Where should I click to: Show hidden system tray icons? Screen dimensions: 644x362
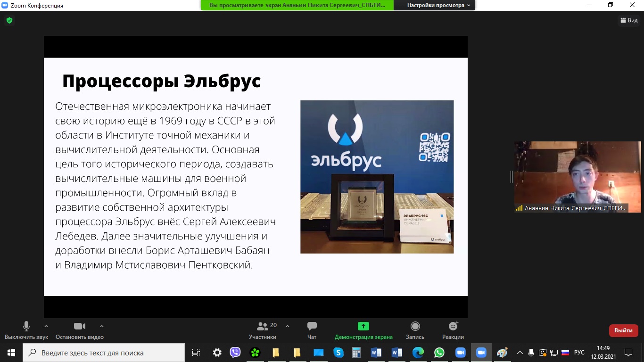pos(520,353)
